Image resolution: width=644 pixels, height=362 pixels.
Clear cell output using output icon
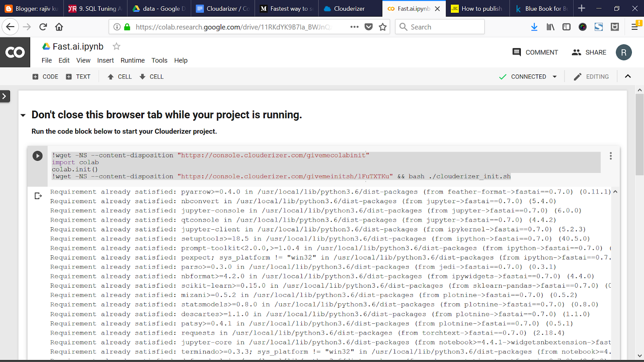coord(38,196)
